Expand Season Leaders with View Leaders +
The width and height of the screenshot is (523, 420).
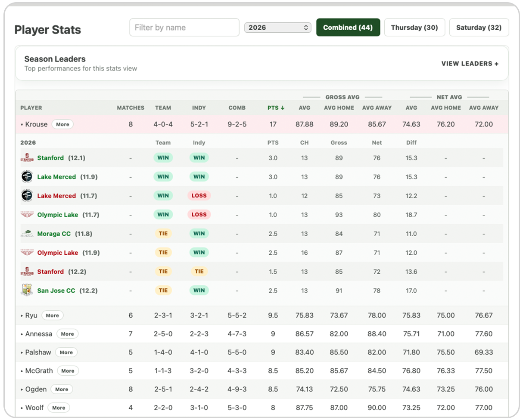[470, 64]
